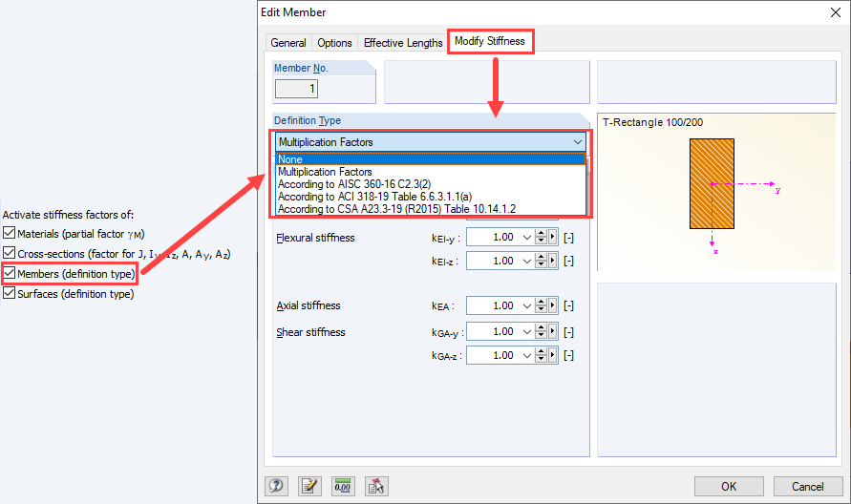Screen dimensions: 851x504
Task: Open the kGA-z right arrow flyout
Action: 552,355
